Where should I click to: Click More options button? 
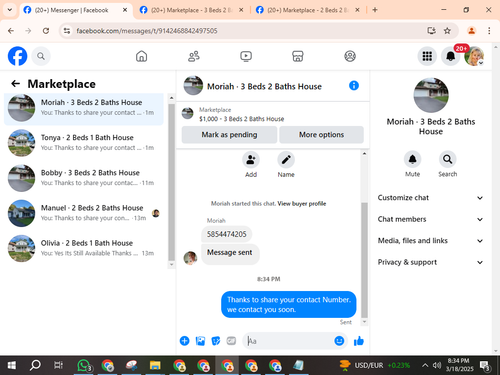[321, 135]
